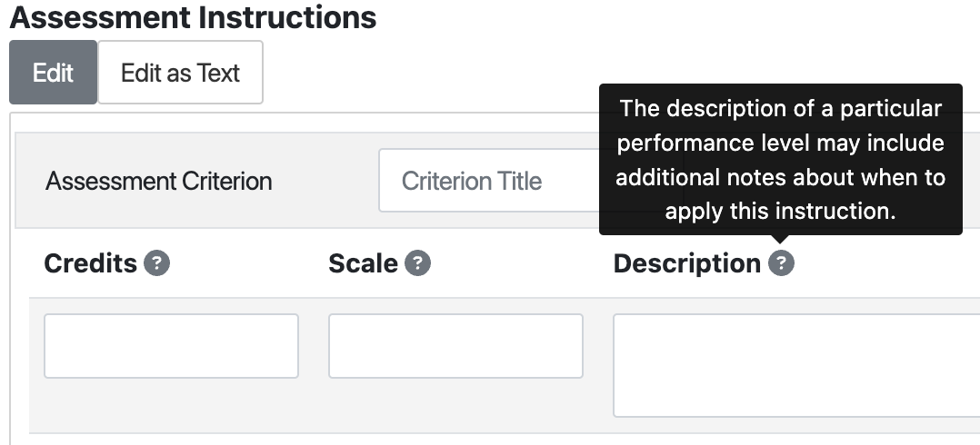
Task: Click the "apply this instruction" tooltip line
Action: [780, 212]
